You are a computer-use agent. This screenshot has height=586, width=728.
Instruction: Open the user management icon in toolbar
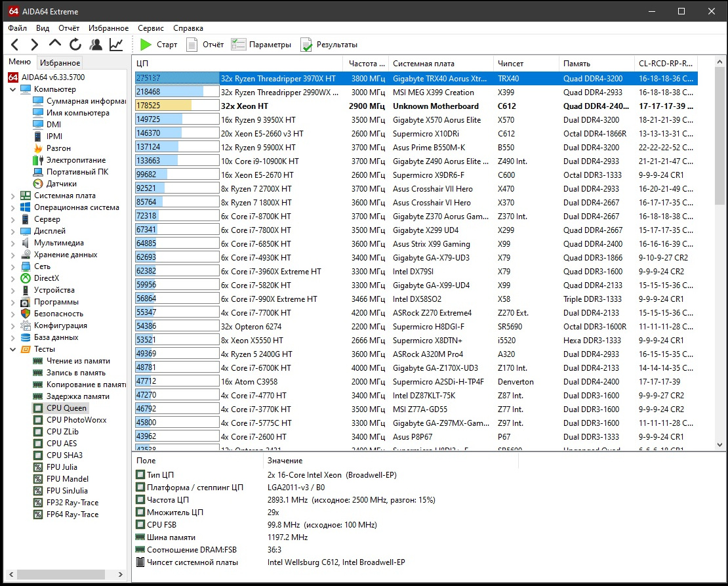click(96, 45)
